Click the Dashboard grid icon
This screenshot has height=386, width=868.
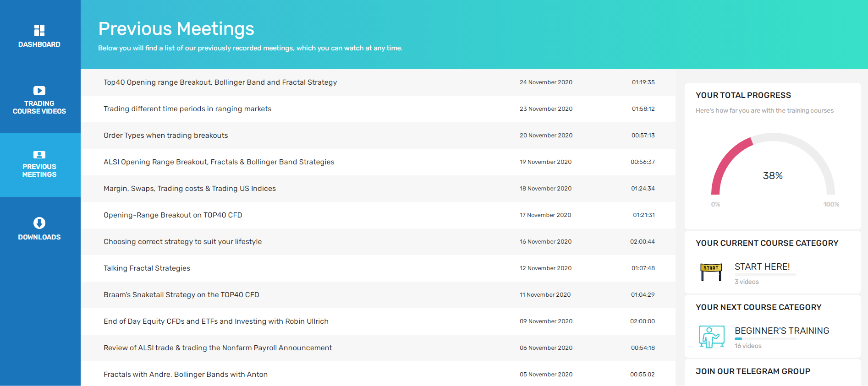(39, 30)
